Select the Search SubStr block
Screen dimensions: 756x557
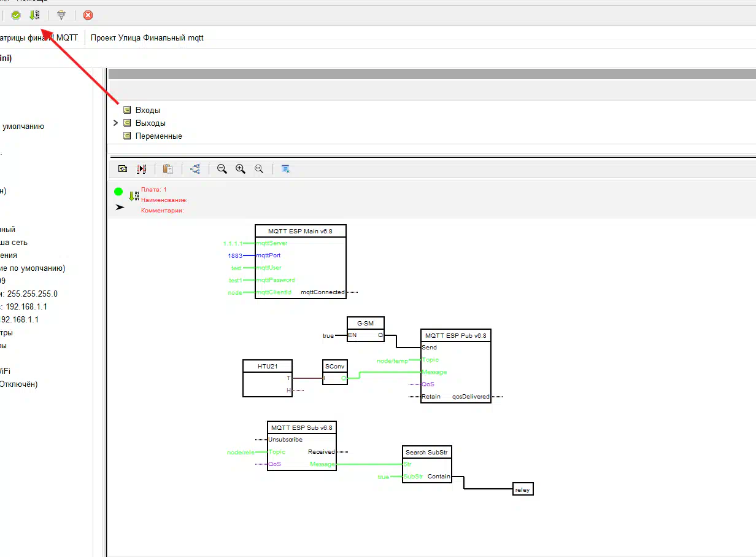(x=427, y=464)
